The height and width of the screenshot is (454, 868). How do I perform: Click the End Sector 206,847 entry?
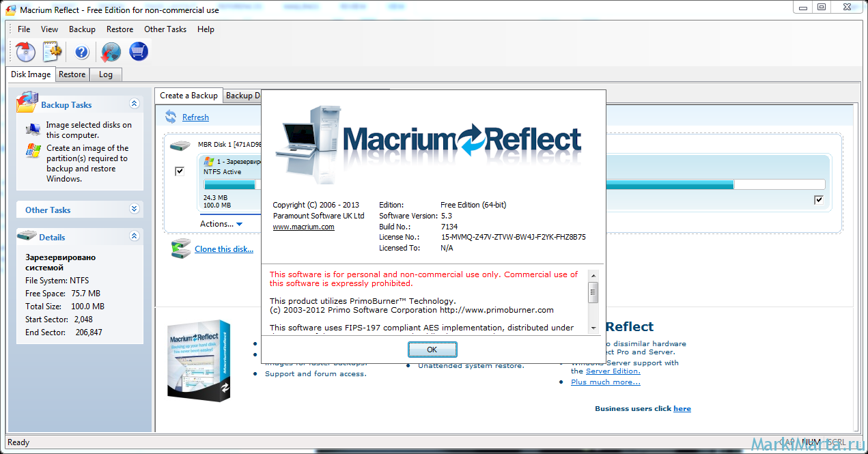click(64, 332)
